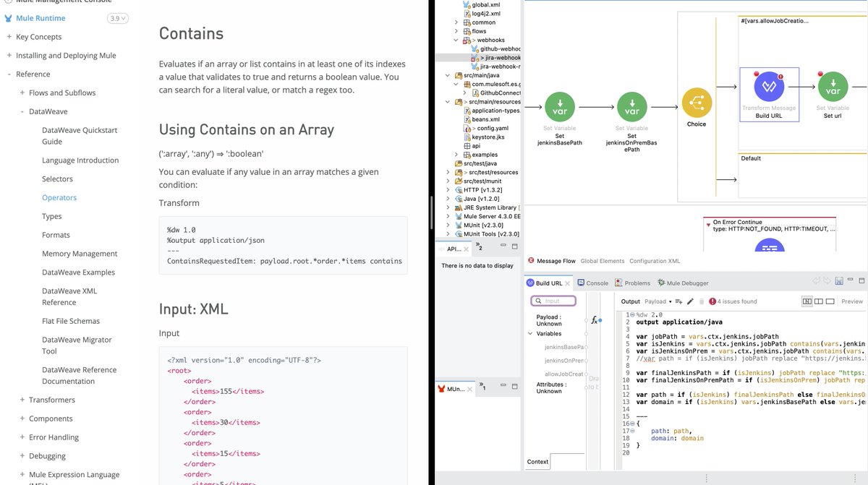Click the fx function icon in Transform panel
This screenshot has width=868, height=485.
(595, 319)
